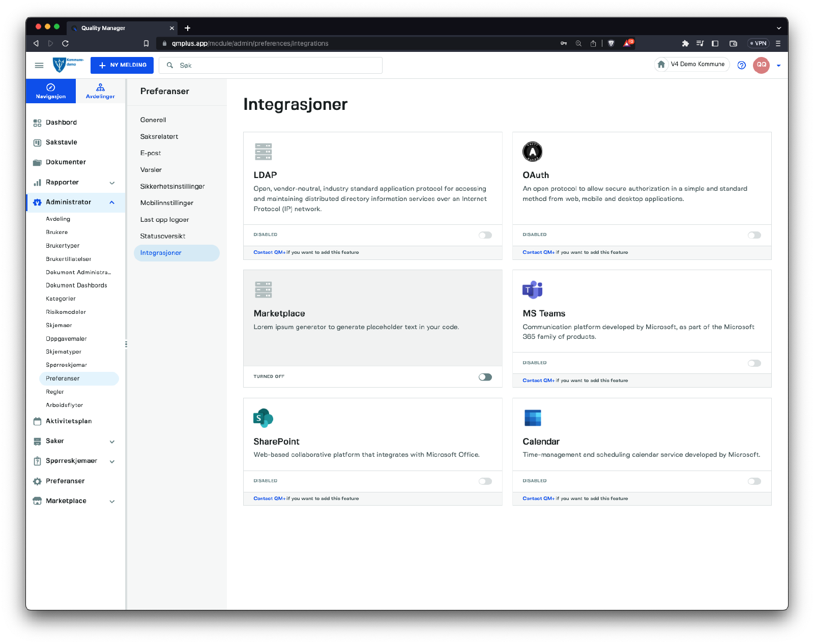The width and height of the screenshot is (814, 644).
Task: Click the MS Teams logo icon
Action: point(532,289)
